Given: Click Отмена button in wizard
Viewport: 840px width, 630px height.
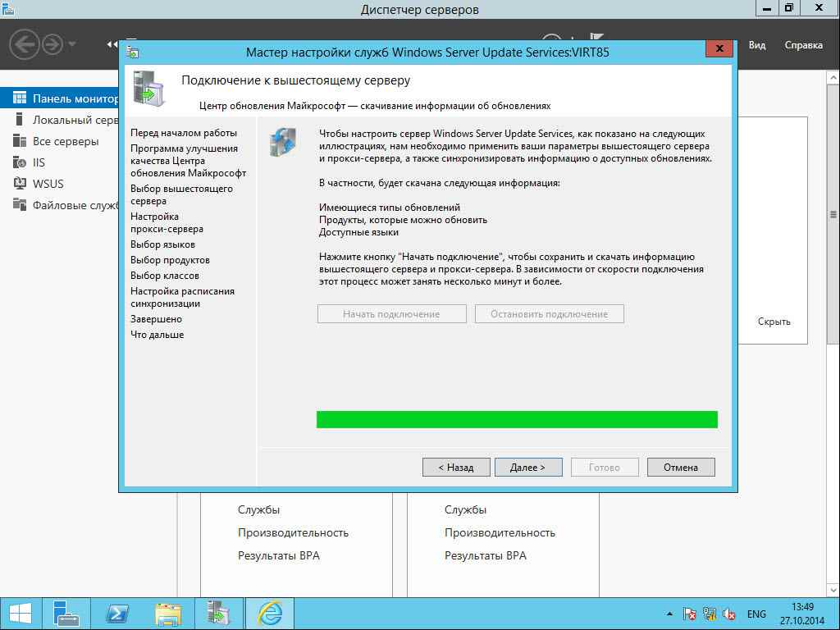Looking at the screenshot, I should [681, 467].
